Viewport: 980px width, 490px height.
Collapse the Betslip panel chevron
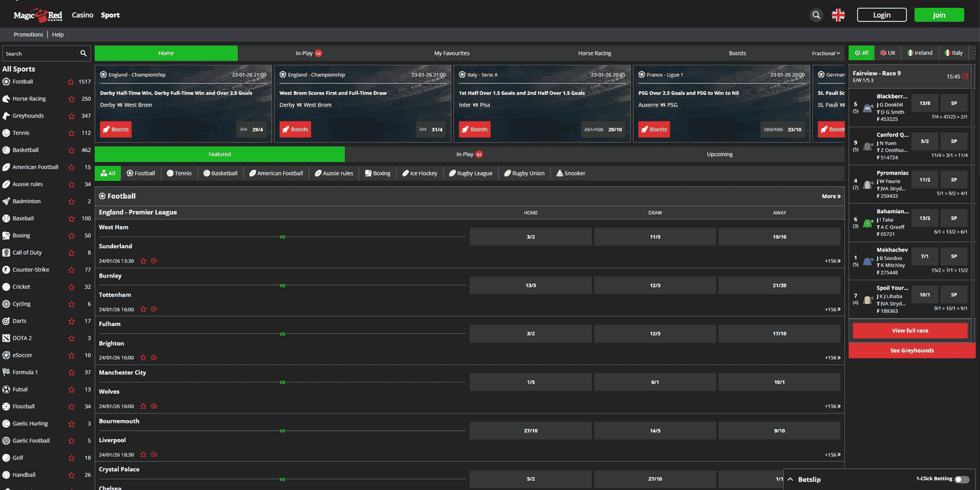tap(791, 479)
